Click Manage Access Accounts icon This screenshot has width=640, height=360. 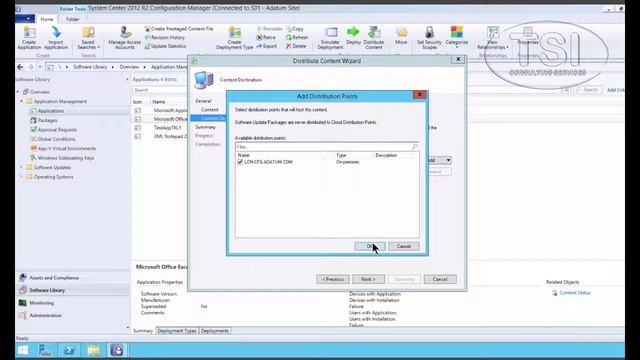[x=124, y=38]
